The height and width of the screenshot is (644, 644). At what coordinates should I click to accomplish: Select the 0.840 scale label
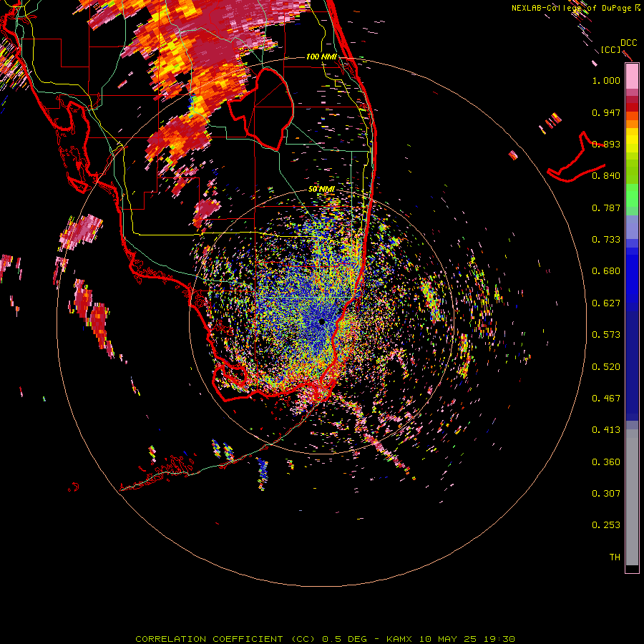(x=606, y=176)
